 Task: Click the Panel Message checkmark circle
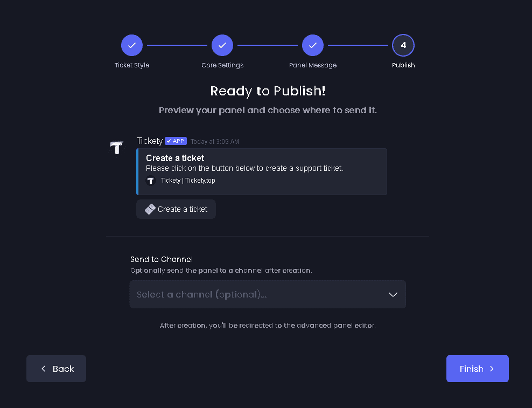pyautogui.click(x=313, y=45)
